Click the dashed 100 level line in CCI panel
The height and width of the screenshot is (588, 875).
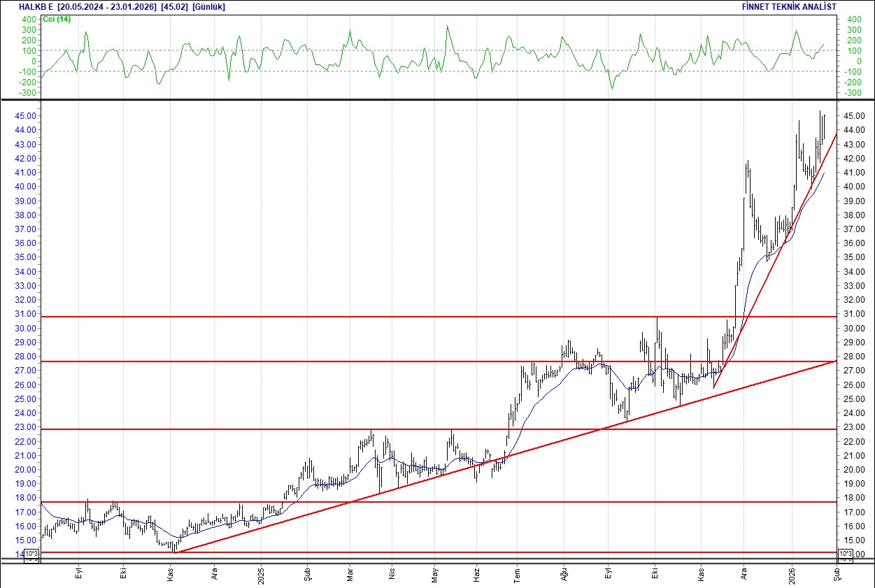point(420,51)
